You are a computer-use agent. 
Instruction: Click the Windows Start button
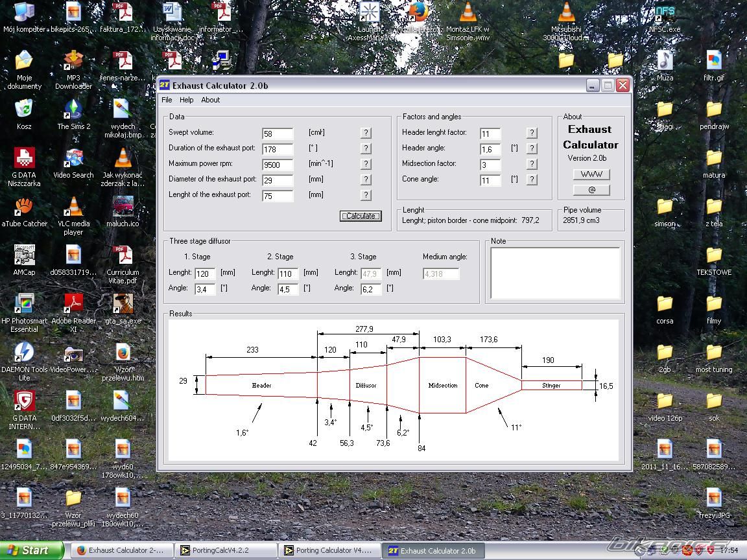tap(31, 550)
